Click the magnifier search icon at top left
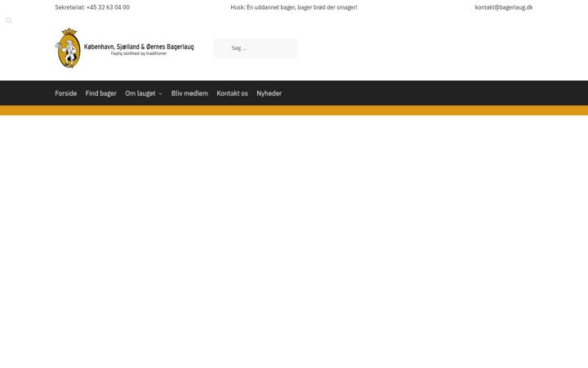This screenshot has height=368, width=588. (x=9, y=20)
